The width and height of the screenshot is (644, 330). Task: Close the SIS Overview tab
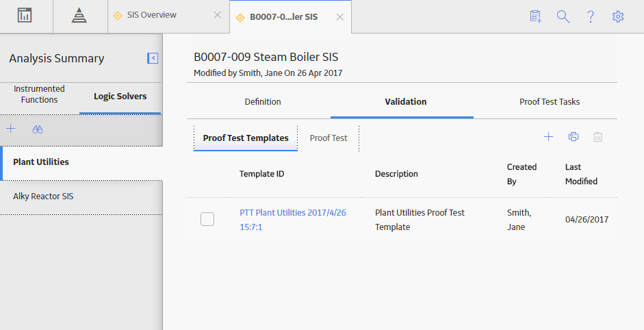point(217,15)
